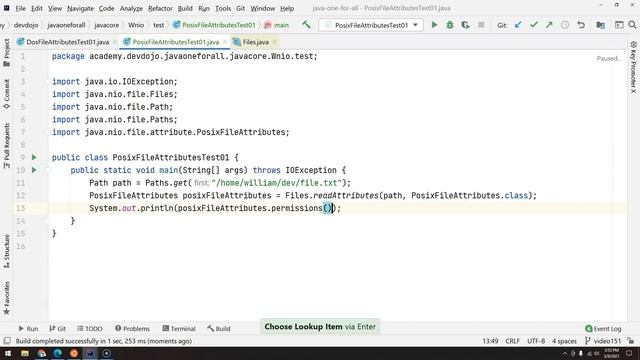Open the Navigate menu
640x360 pixels.
click(80, 8)
